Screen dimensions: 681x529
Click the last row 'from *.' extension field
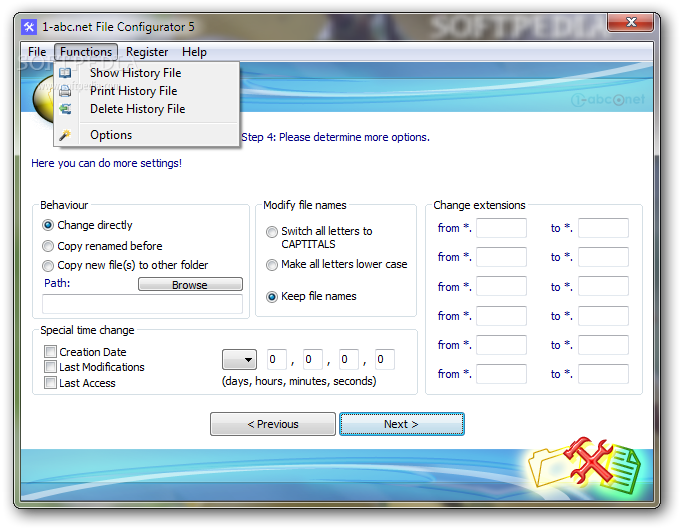[501, 374]
